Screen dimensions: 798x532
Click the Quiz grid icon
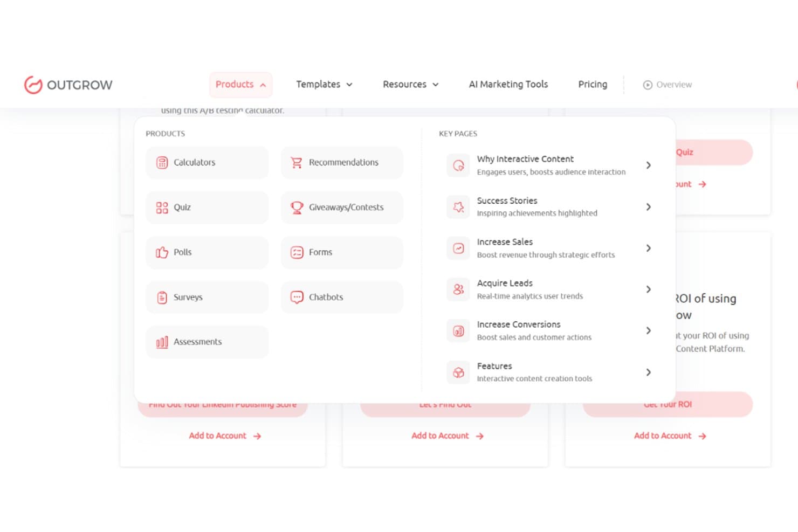tap(162, 208)
